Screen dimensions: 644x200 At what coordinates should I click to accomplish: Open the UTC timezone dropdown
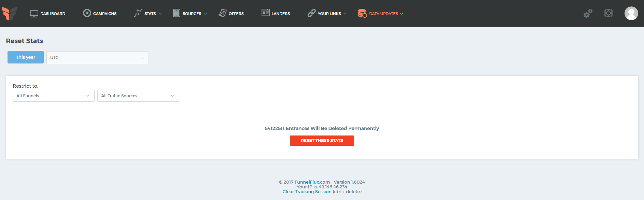click(x=98, y=58)
